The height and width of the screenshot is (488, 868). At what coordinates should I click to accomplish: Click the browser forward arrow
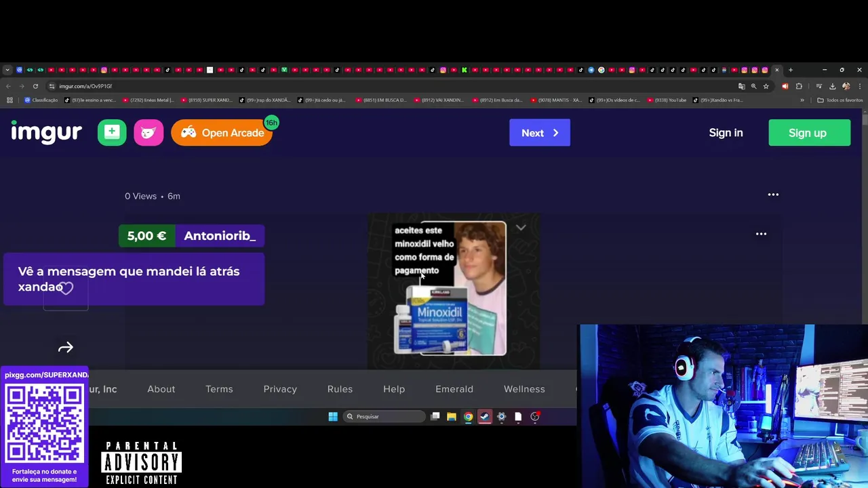[x=22, y=86]
